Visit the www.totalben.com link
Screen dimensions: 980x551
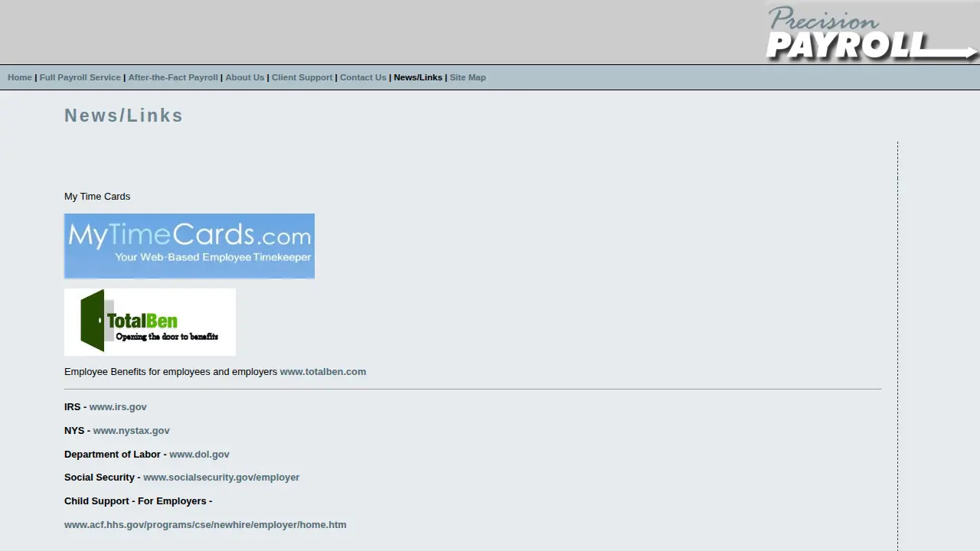coord(323,372)
